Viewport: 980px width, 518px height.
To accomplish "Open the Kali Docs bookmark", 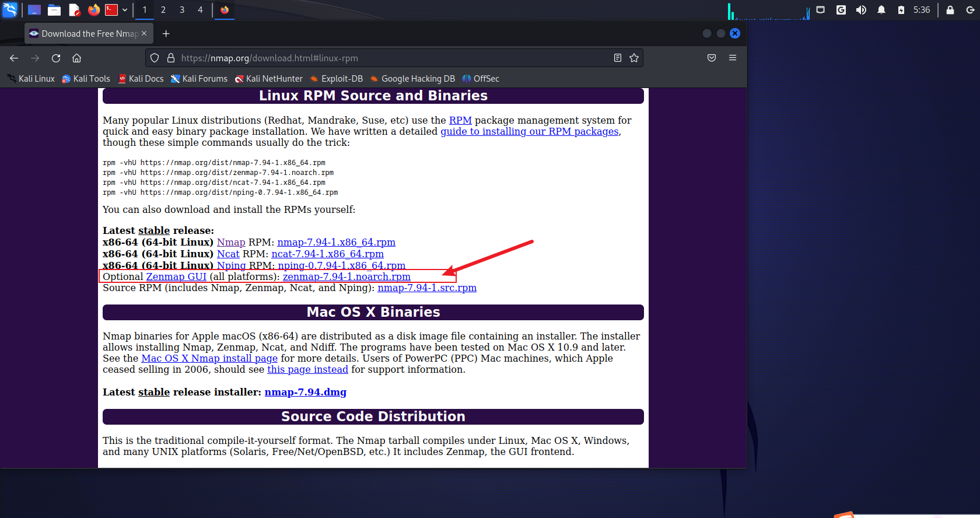I will point(141,79).
